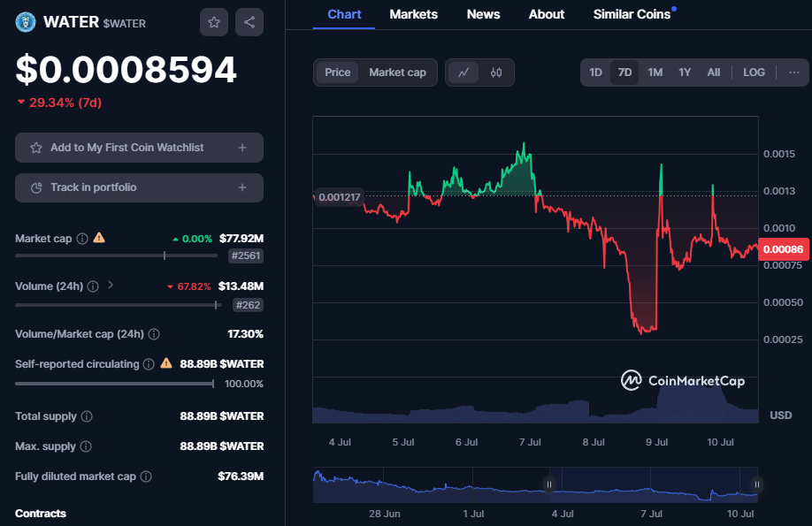Screen dimensions: 812x526
Task: Switch to line chart view icon
Action: point(463,72)
